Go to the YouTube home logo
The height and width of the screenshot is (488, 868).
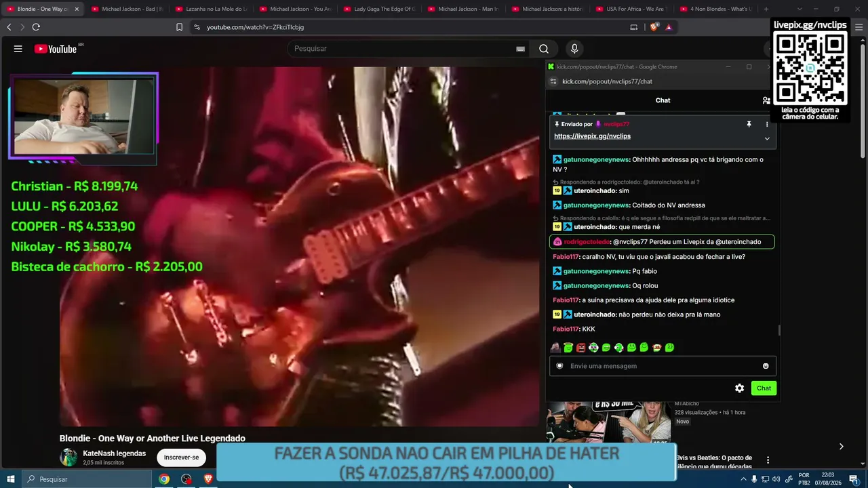pyautogui.click(x=56, y=49)
